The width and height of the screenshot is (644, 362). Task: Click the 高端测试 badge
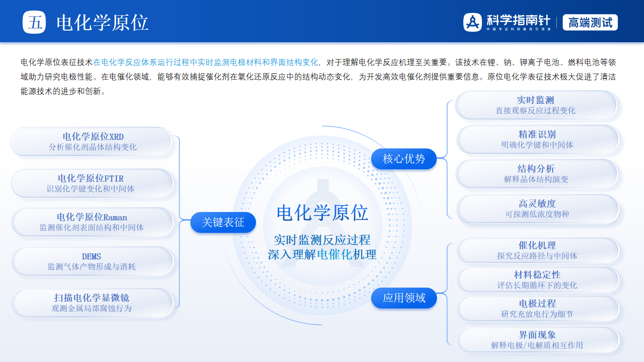[x=590, y=23]
